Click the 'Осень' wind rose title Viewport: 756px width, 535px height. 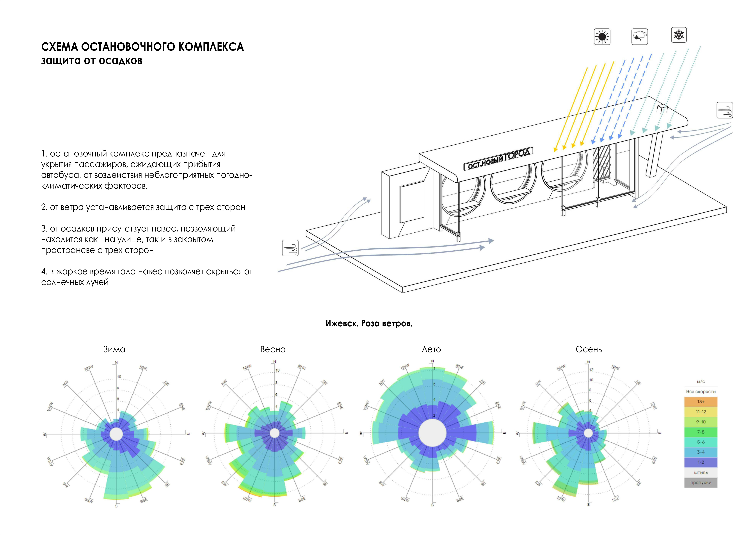pos(589,350)
